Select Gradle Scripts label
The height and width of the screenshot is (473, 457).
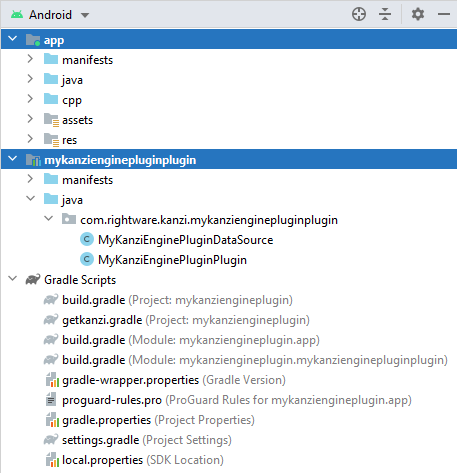click(x=80, y=280)
